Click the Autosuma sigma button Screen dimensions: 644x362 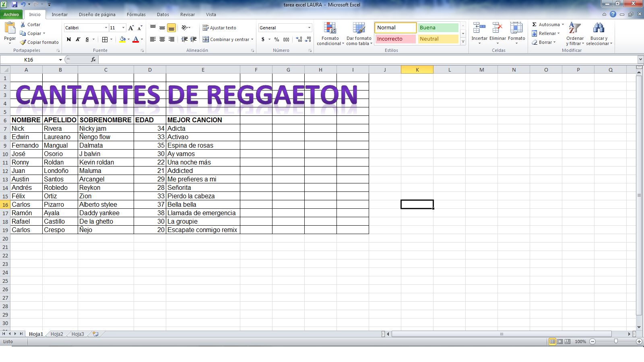[x=535, y=25]
